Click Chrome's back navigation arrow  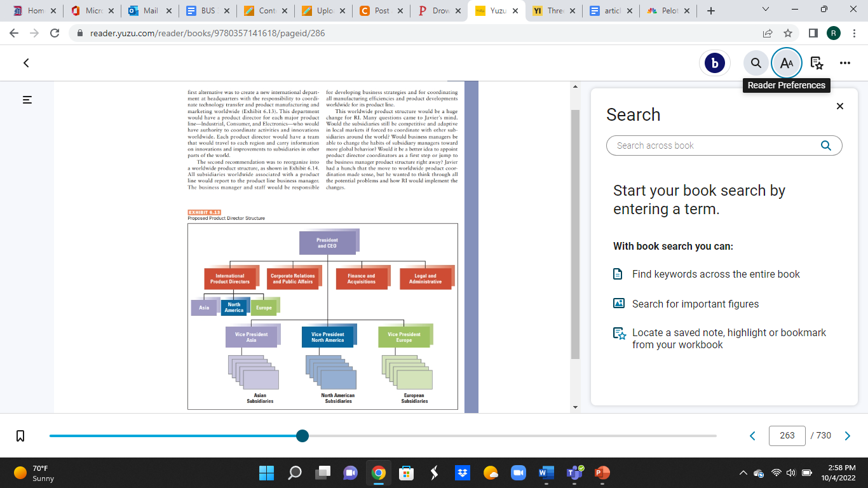click(14, 33)
